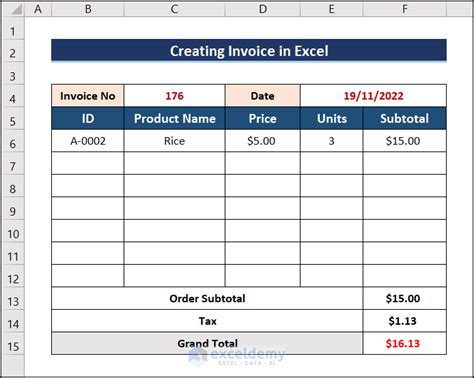
Task: Select empty Product Name cell in row 8
Action: point(174,186)
